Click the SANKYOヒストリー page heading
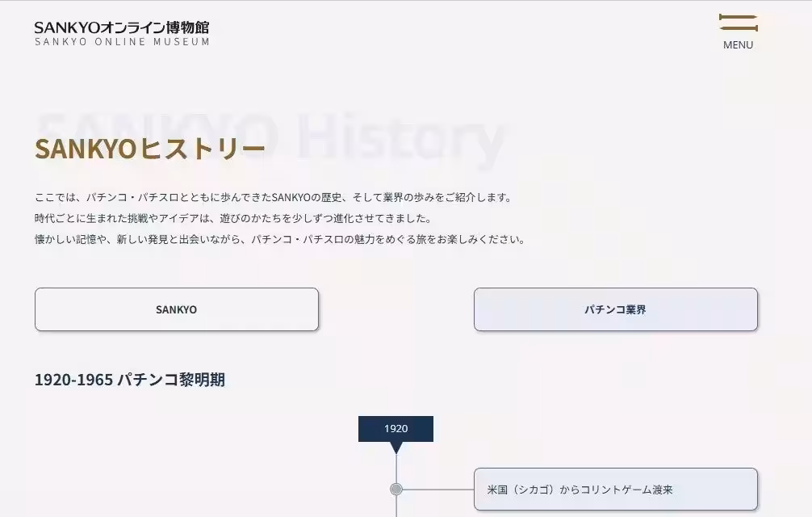The width and height of the screenshot is (812, 517). pyautogui.click(x=149, y=149)
